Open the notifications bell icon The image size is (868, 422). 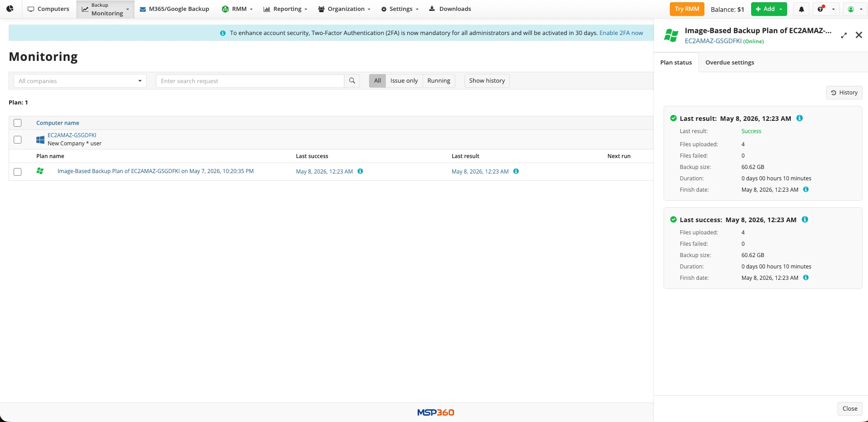coord(802,9)
